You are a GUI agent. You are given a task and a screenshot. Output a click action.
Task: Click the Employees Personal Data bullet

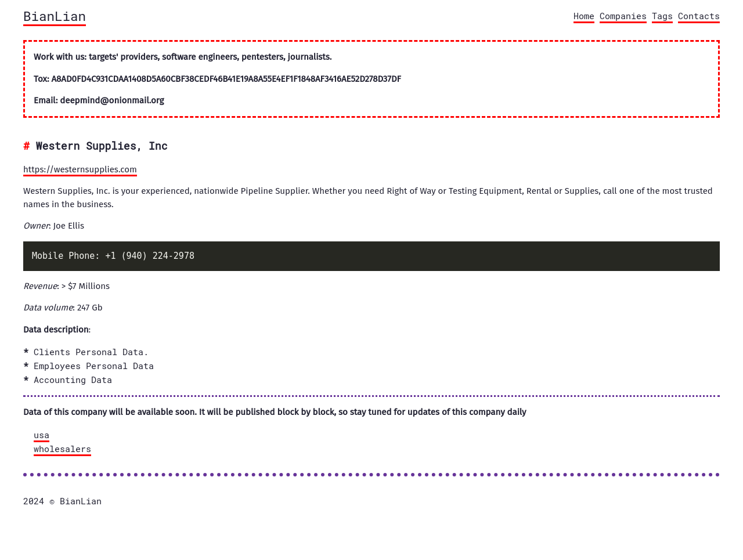click(93, 366)
